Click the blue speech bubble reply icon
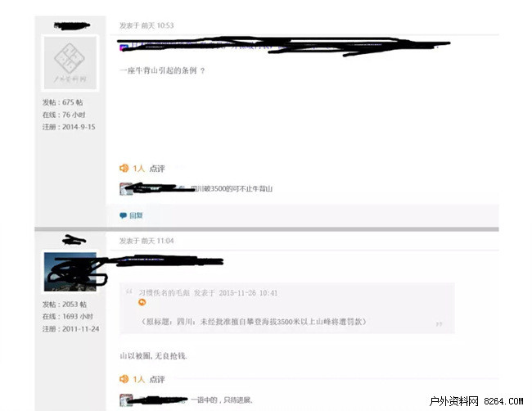Viewport: 532px width, 411px height. pyautogui.click(x=123, y=215)
